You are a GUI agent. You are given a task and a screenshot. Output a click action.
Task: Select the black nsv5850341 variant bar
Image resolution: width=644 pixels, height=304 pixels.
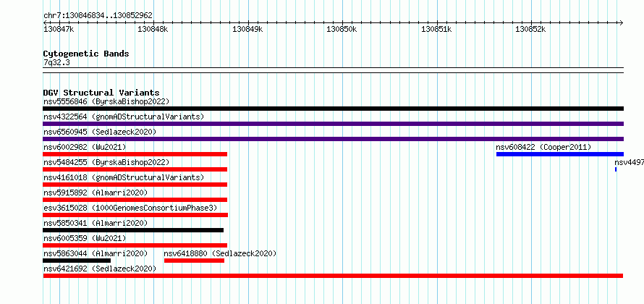point(133,230)
